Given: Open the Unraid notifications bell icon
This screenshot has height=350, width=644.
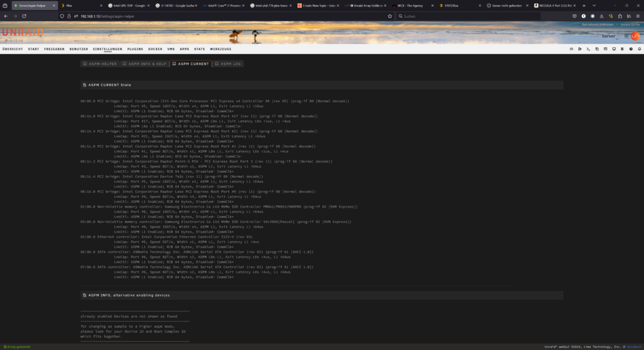Looking at the screenshot, I should click(x=639, y=49).
